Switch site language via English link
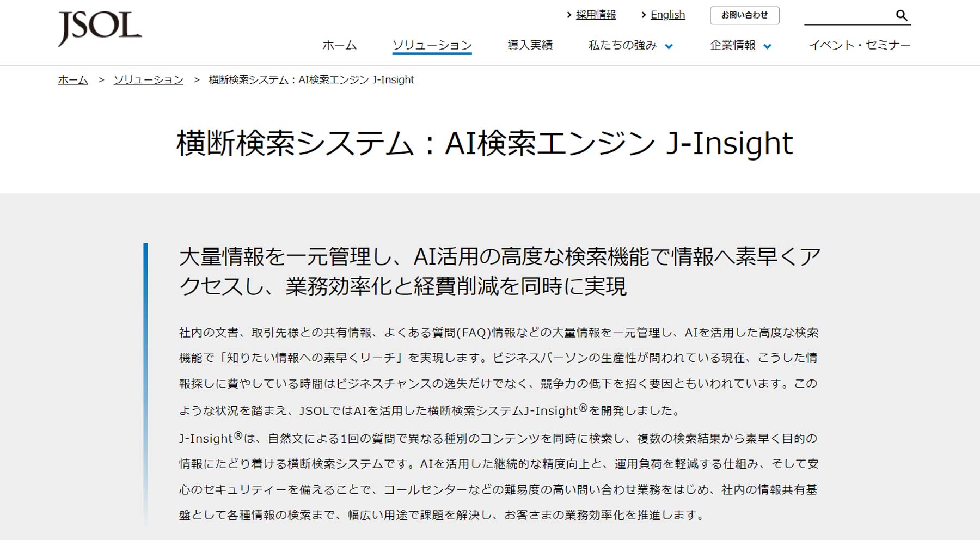Screen dimensions: 980x540 (667, 15)
